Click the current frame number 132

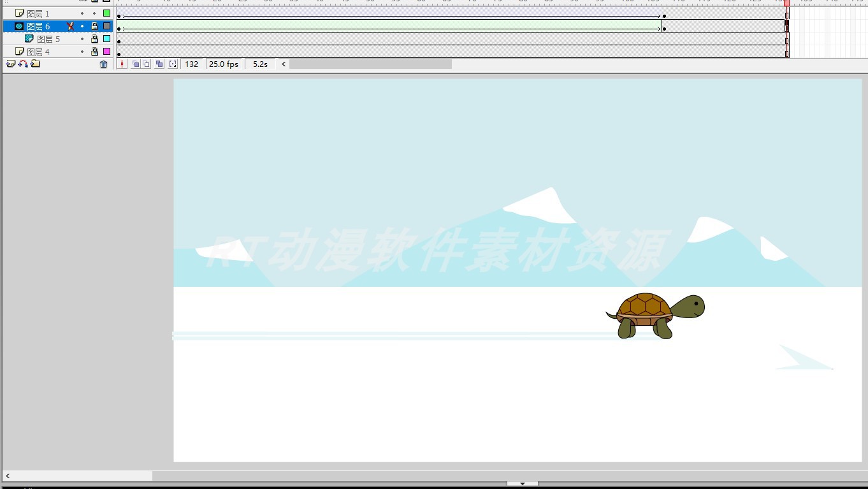(x=191, y=64)
